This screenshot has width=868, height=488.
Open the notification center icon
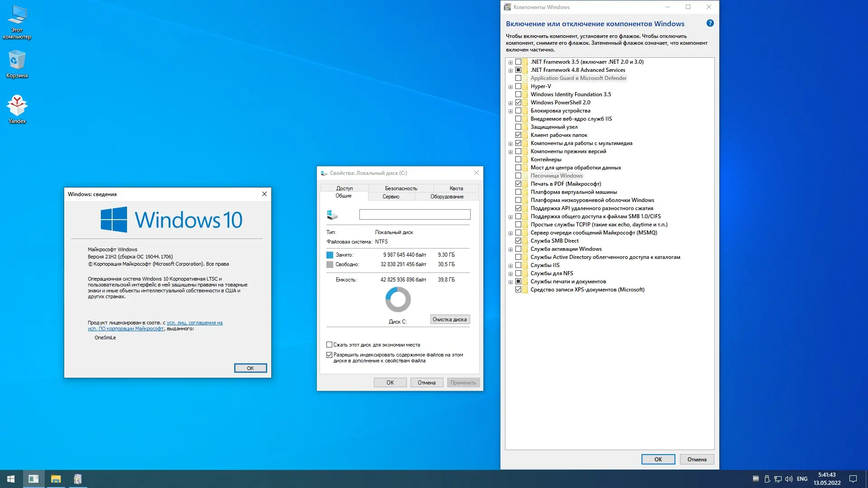[853, 479]
